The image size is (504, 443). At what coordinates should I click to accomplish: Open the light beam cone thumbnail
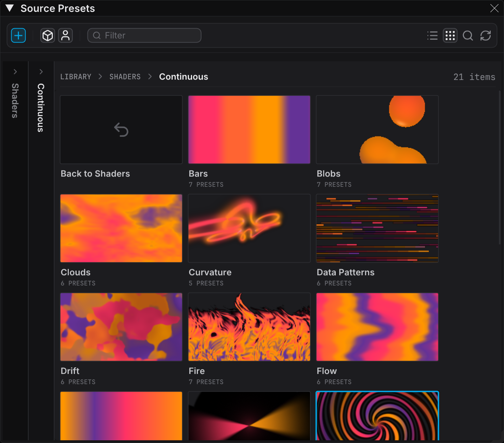[249, 416]
